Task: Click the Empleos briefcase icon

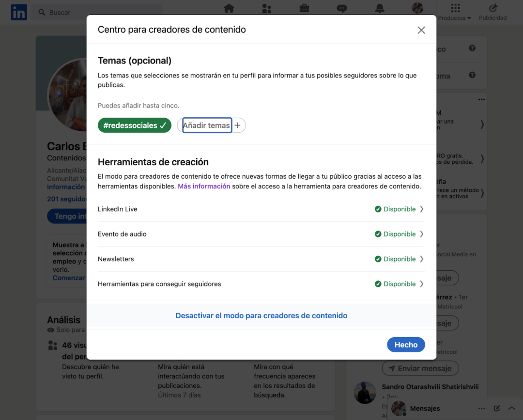Action: 304,8
